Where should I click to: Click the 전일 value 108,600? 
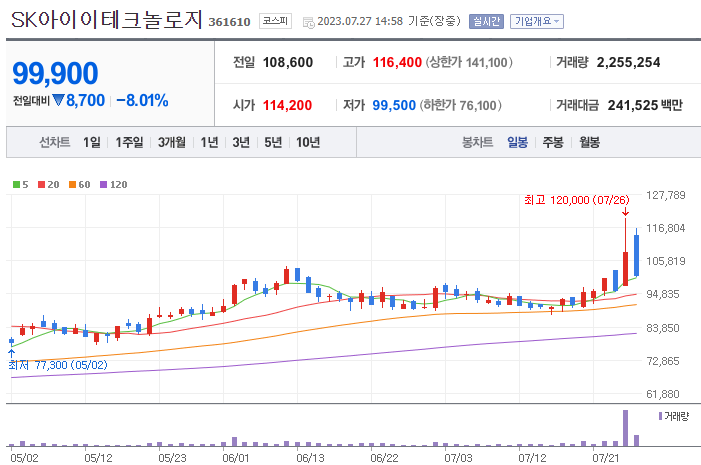pyautogui.click(x=288, y=62)
